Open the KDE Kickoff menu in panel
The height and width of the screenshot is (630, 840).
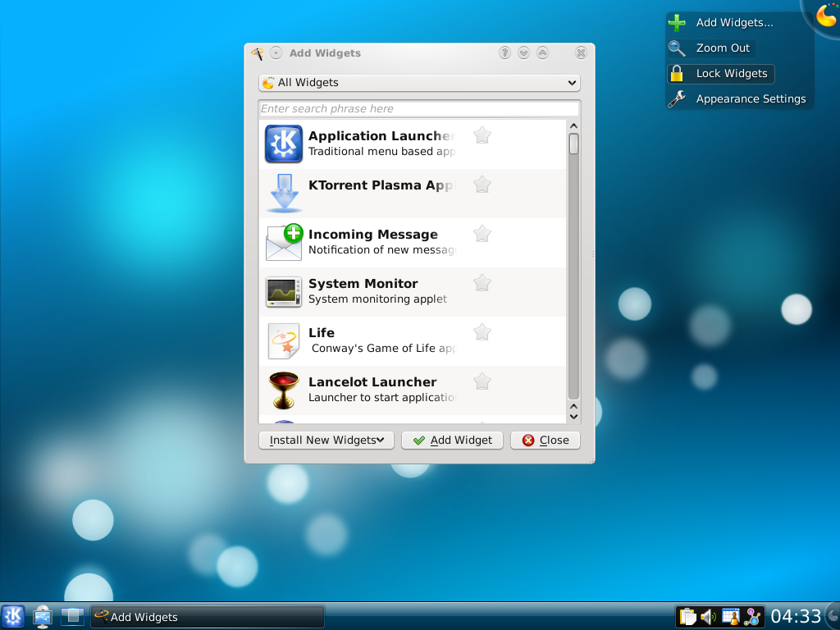13,617
